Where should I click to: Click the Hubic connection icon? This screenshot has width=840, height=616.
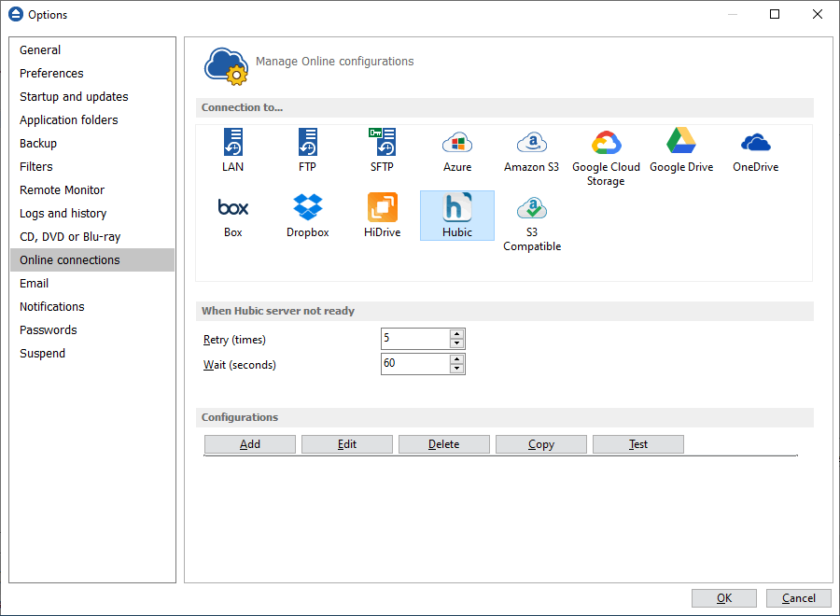[457, 216]
